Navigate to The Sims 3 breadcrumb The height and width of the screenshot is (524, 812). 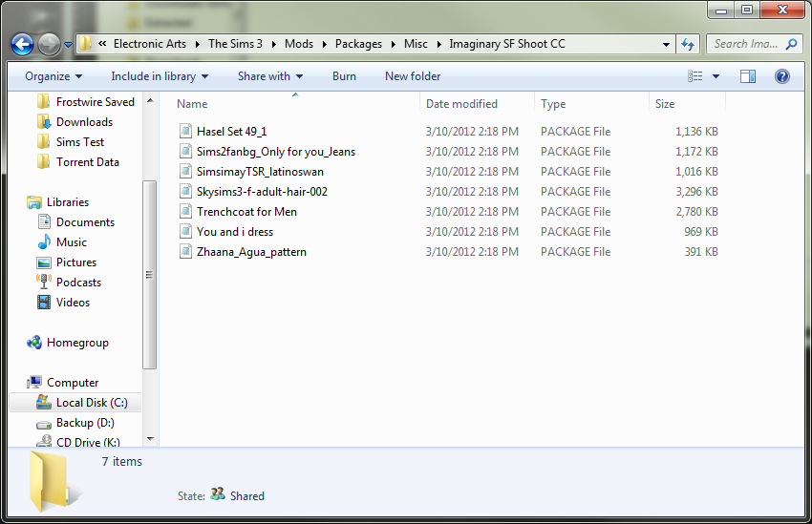pyautogui.click(x=235, y=44)
